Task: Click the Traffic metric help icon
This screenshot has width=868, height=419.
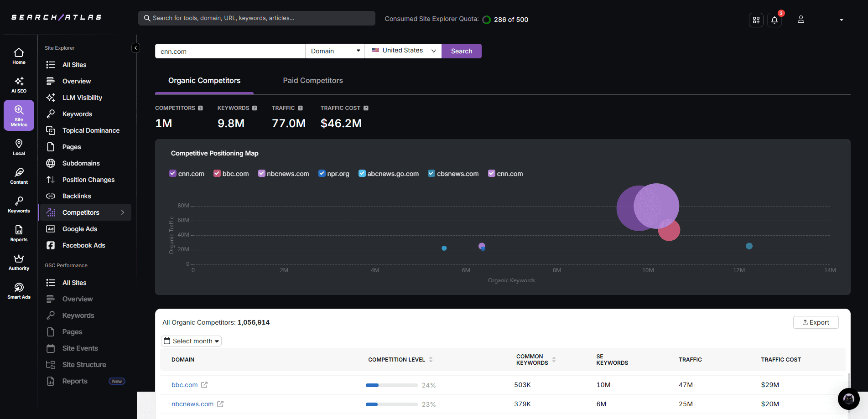Action: pos(300,108)
